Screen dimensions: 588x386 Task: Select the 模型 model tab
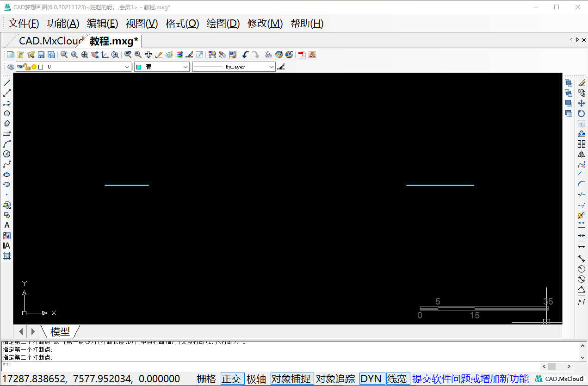click(60, 331)
